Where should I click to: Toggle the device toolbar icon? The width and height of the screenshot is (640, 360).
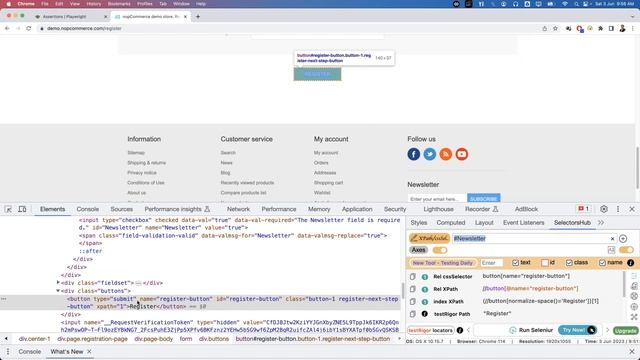coord(22,209)
